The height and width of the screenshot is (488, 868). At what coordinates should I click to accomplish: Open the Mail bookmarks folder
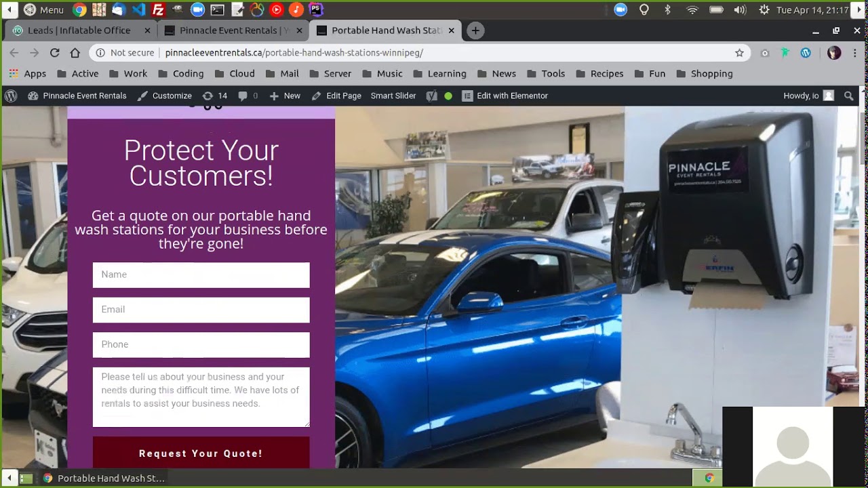tap(281, 73)
